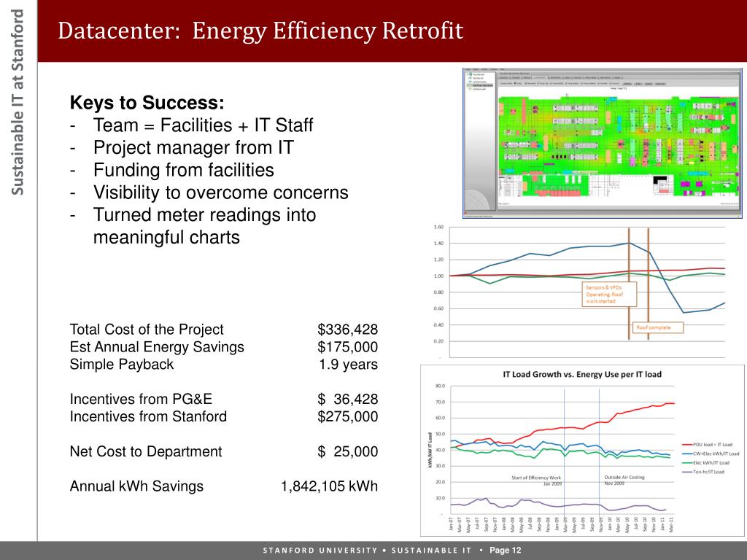The width and height of the screenshot is (747, 560).
Task: Click the Keys to Success: heading
Action: (x=147, y=102)
